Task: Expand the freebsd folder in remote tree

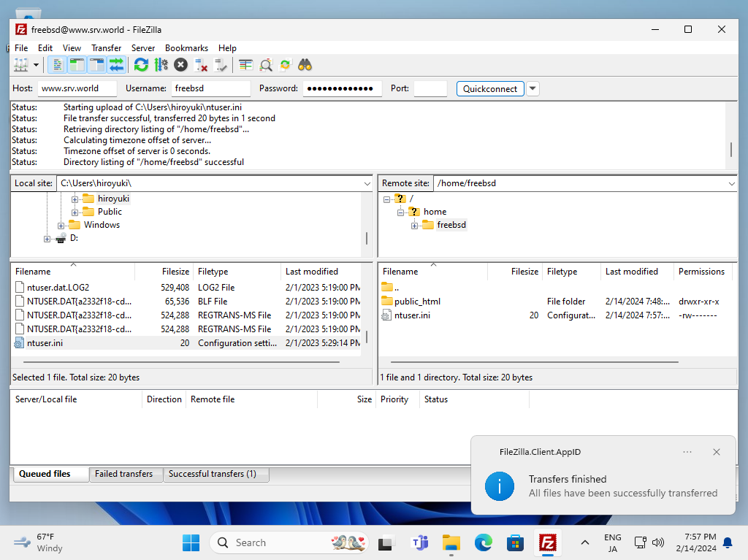Action: click(415, 226)
